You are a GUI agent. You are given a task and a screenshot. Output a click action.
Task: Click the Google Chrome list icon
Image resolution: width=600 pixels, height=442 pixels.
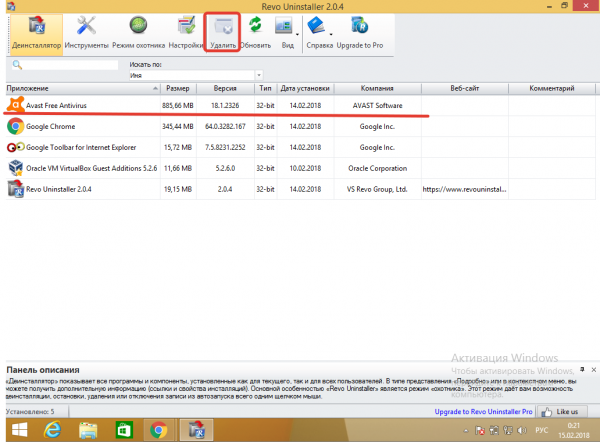(16, 126)
